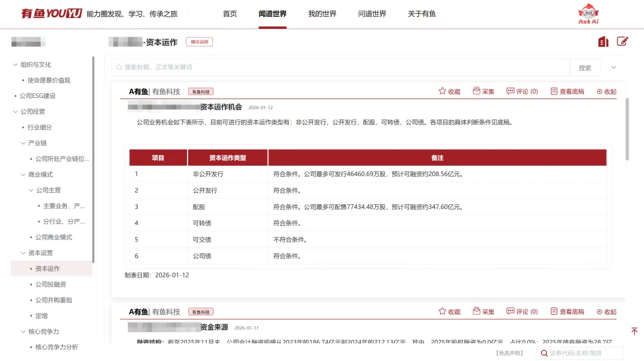Select 公司并购重组 in sidebar
644x361 pixels.
[54, 300]
